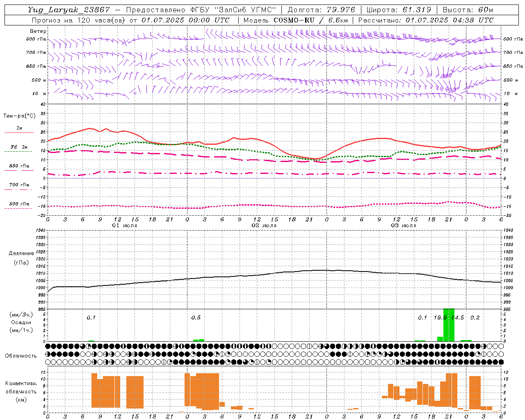Select precipitation value 0.2
Image resolution: width=525 pixels, height=420 pixels.
(475, 318)
